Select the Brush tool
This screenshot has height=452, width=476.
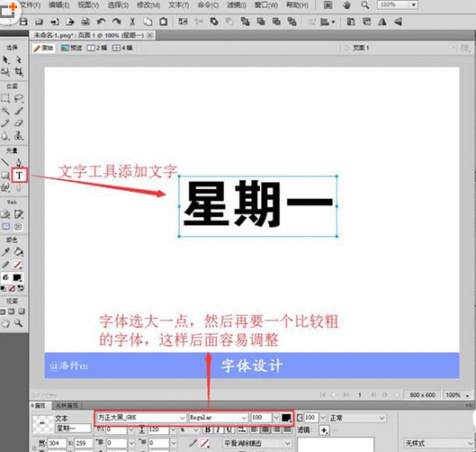pyautogui.click(x=19, y=111)
